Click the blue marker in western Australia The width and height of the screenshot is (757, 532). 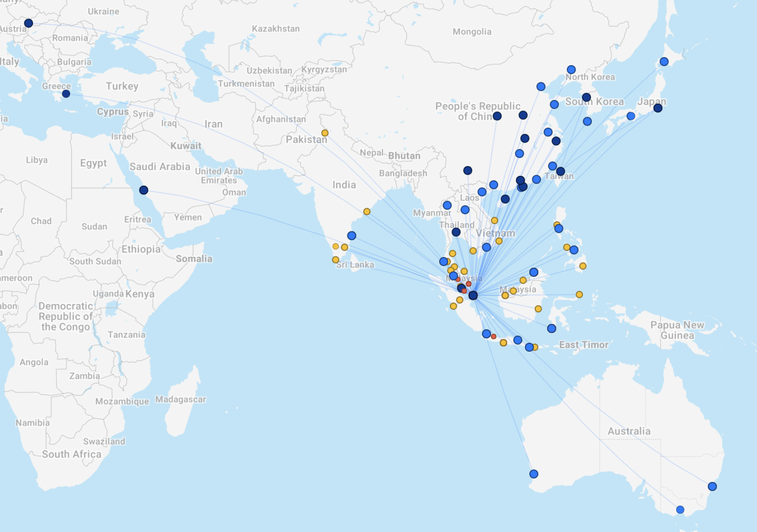pyautogui.click(x=534, y=474)
